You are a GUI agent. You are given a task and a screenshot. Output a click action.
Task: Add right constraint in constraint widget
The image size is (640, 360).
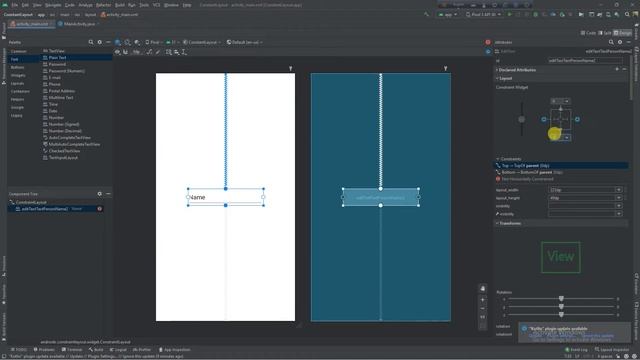click(x=577, y=120)
